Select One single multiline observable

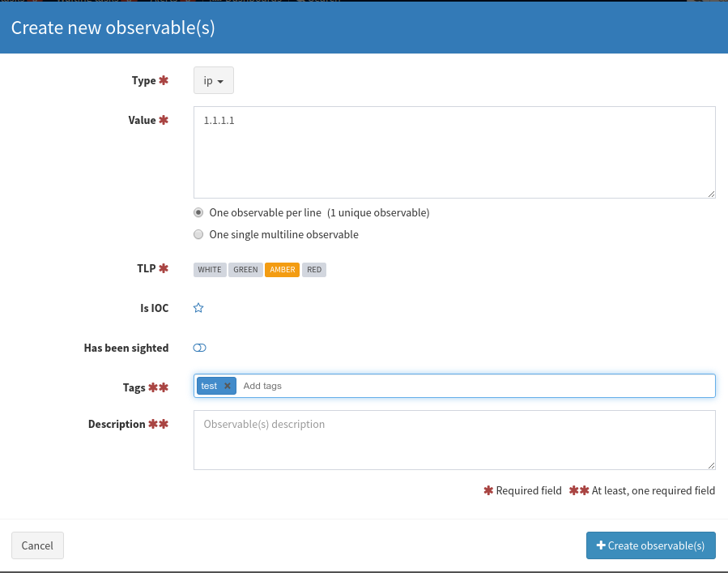point(198,234)
